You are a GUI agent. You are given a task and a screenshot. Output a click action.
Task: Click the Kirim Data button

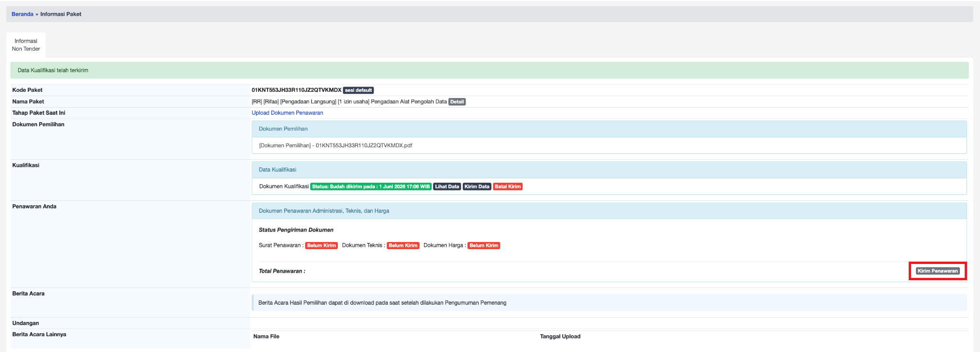coord(477,187)
